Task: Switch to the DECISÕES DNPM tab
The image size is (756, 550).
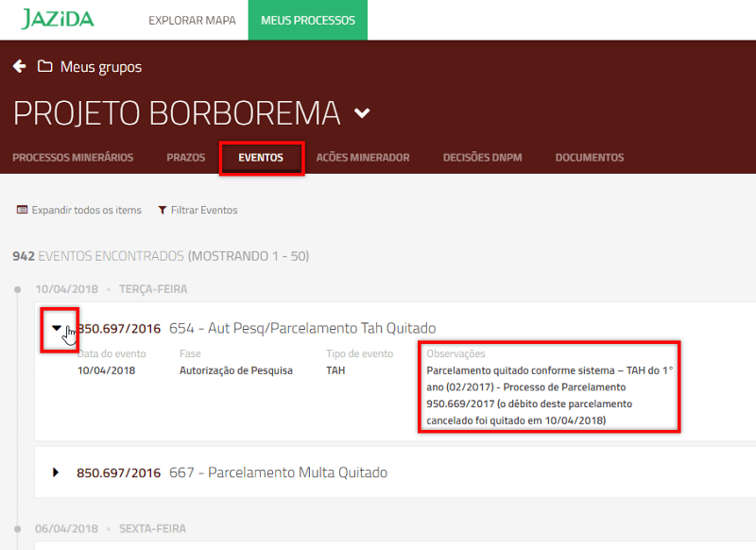Action: pos(482,158)
